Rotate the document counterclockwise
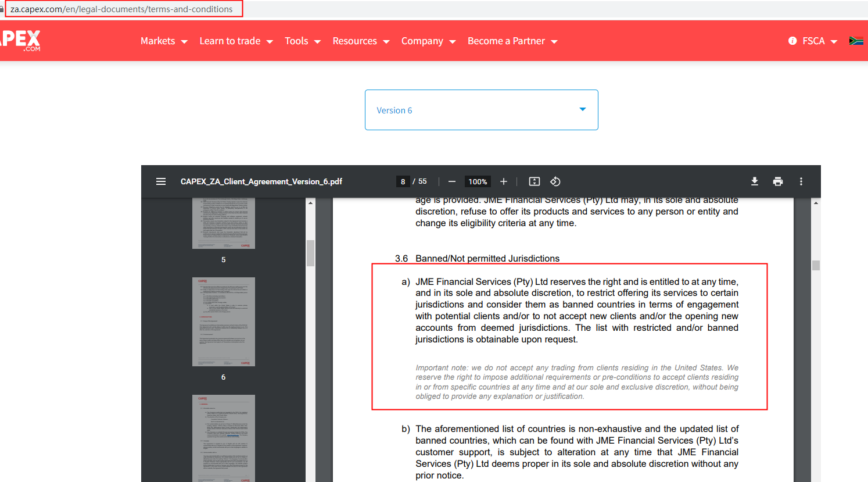The height and width of the screenshot is (482, 868). coord(555,181)
